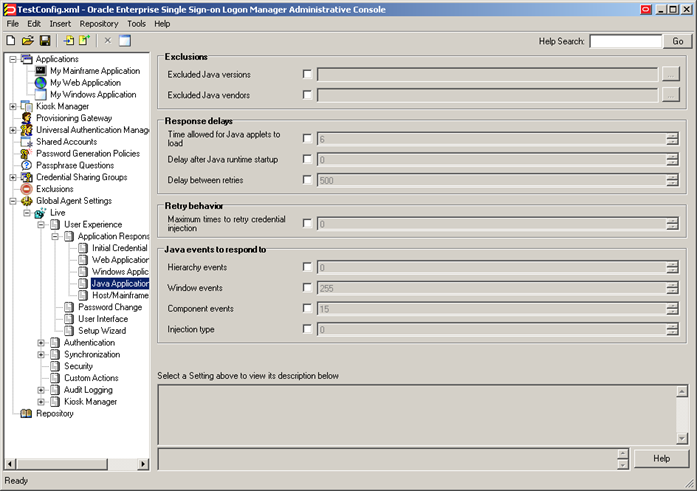Toggle the Delay between retries checkbox

(307, 180)
